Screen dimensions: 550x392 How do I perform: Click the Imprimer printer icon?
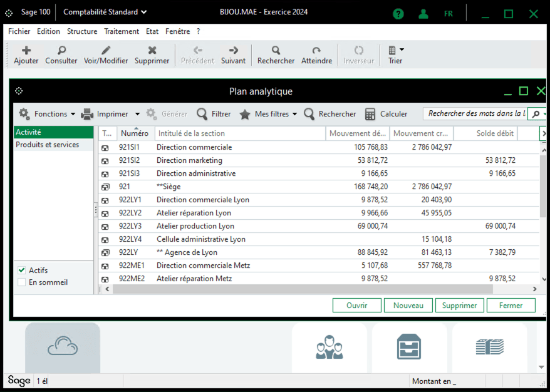(x=87, y=114)
